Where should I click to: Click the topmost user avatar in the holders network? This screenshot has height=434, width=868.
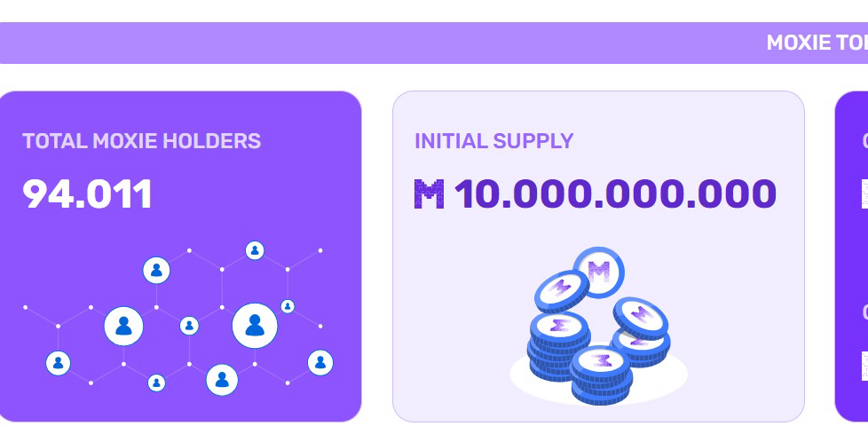coord(255,250)
